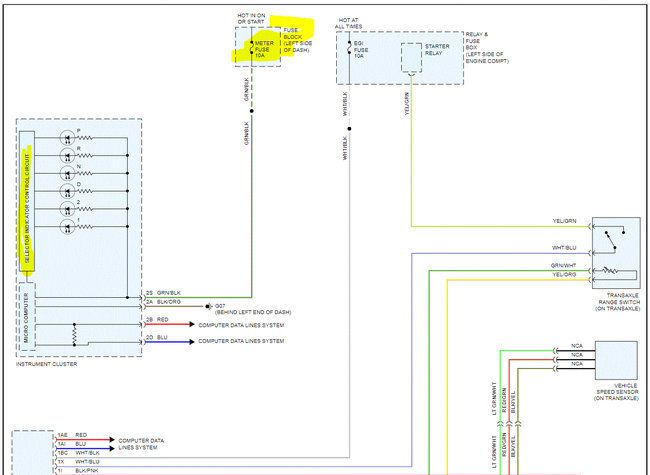Click the 'FUSE BLOCK (LEFT SIDE OF DASH)' label
The width and height of the screenshot is (650, 475).
tap(298, 40)
